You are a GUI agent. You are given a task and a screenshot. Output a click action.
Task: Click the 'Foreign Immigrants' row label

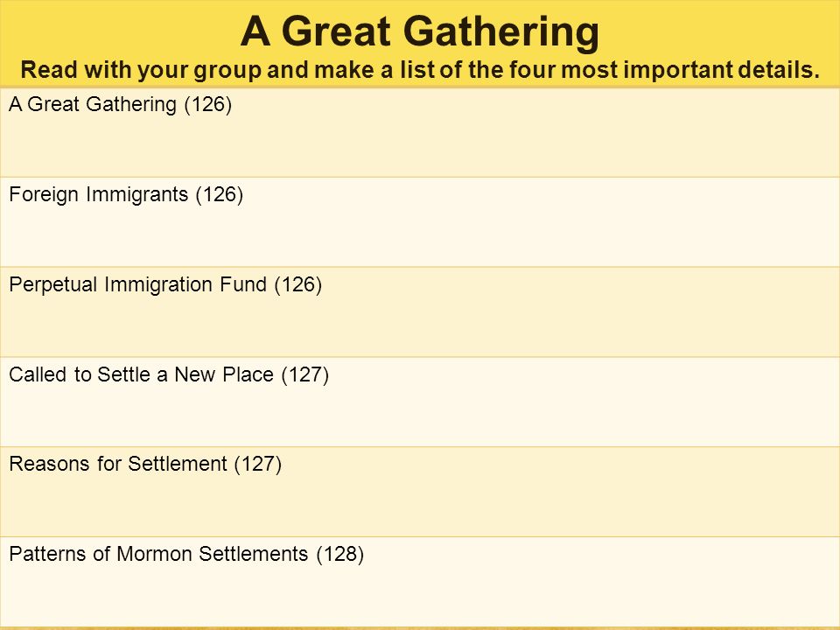point(99,194)
